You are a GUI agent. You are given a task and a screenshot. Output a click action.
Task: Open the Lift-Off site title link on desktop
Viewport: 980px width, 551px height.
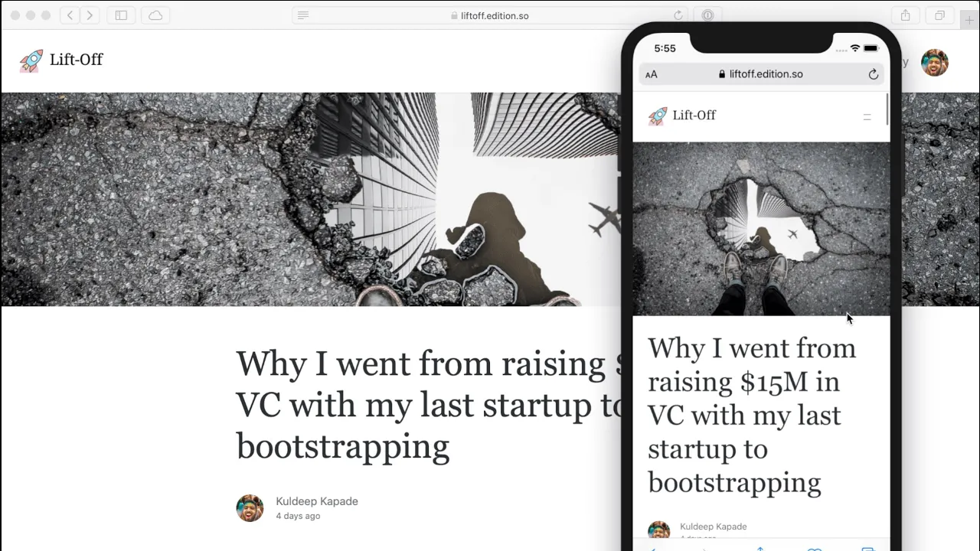click(x=76, y=60)
